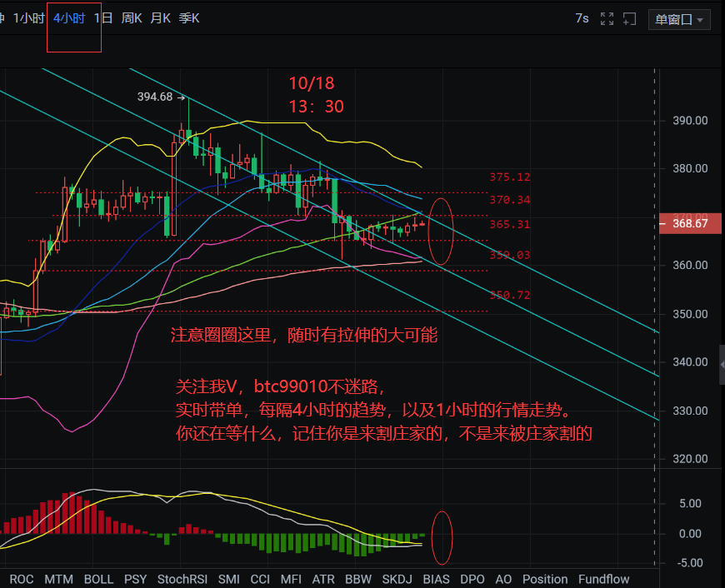
Task: Show the Fundflow indicator
Action: 603,579
